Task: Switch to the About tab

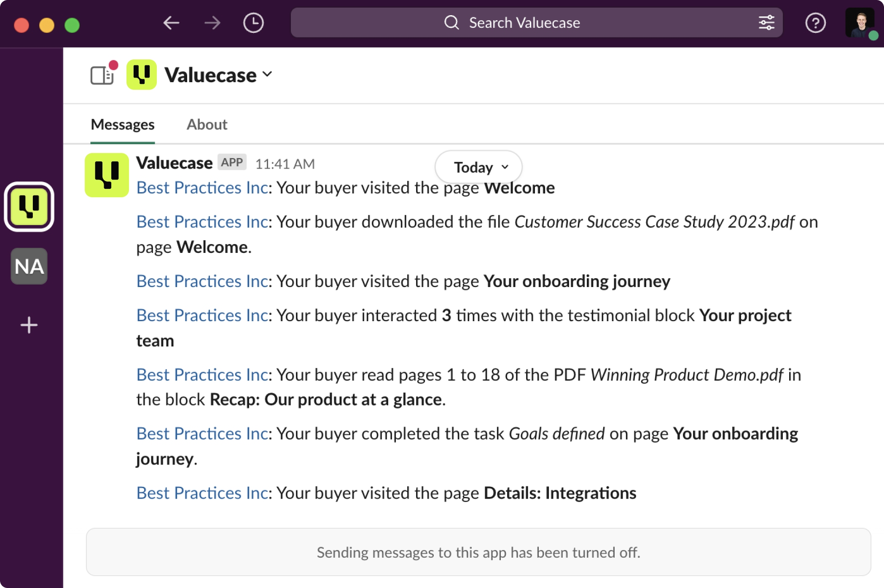Action: click(207, 124)
